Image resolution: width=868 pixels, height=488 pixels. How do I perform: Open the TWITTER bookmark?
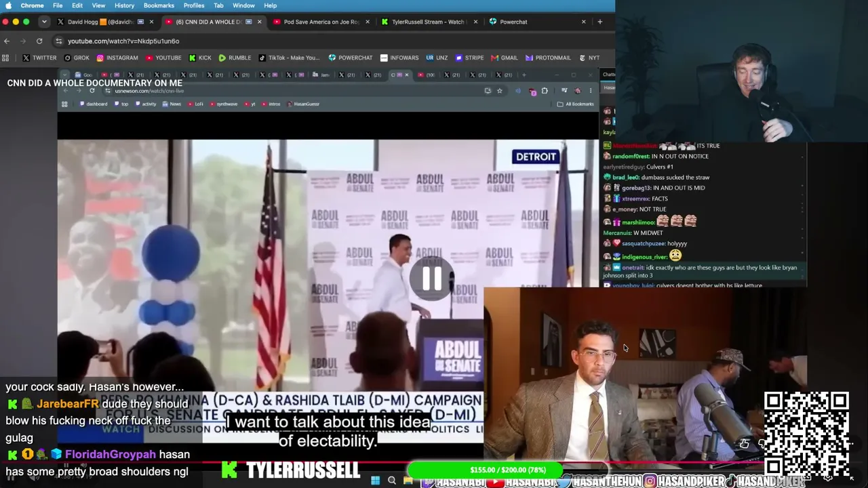pyautogui.click(x=39, y=58)
